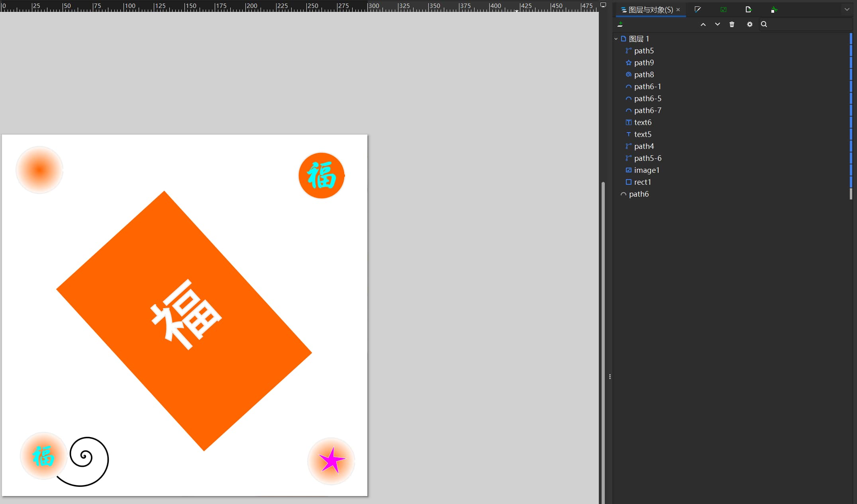The image size is (857, 504).
Task: Select the image icon next to image1
Action: [x=628, y=170]
